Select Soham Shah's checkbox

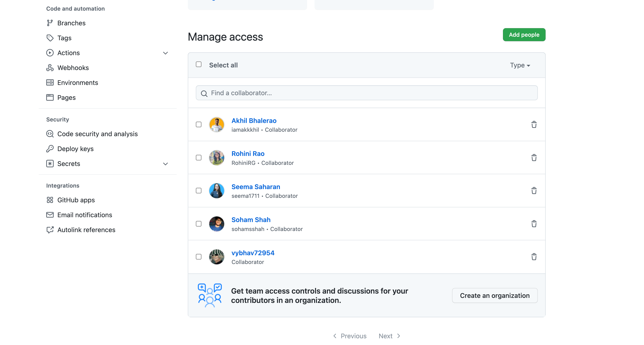pos(198,224)
